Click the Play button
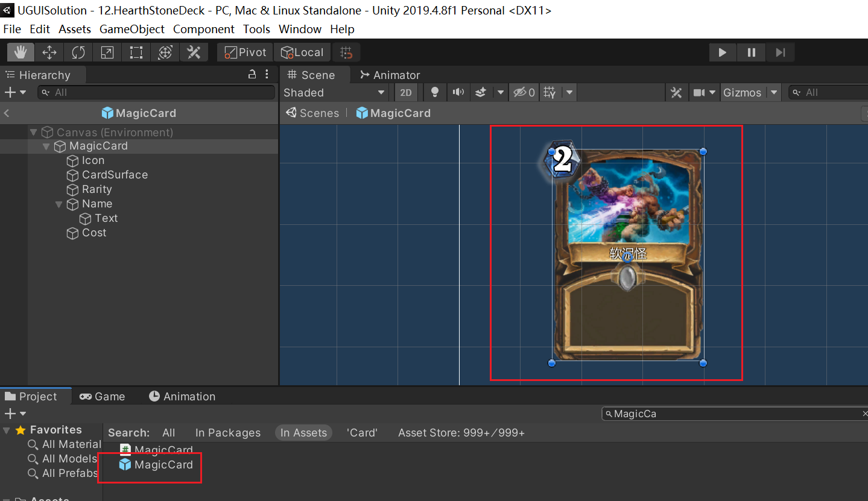This screenshot has width=868, height=501. point(722,52)
